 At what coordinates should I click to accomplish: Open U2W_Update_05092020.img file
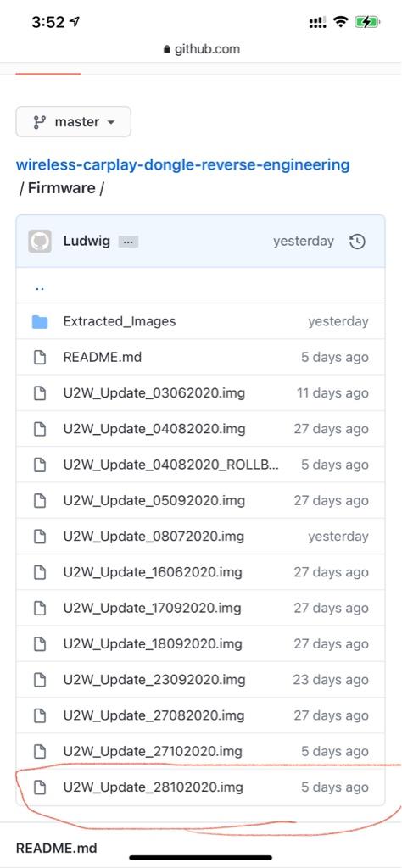click(154, 500)
